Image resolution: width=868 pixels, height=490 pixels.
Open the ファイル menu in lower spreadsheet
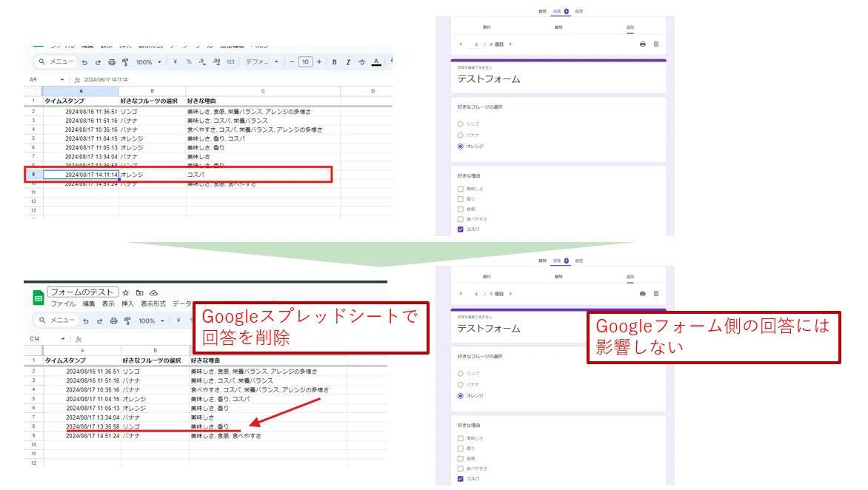pyautogui.click(x=63, y=303)
